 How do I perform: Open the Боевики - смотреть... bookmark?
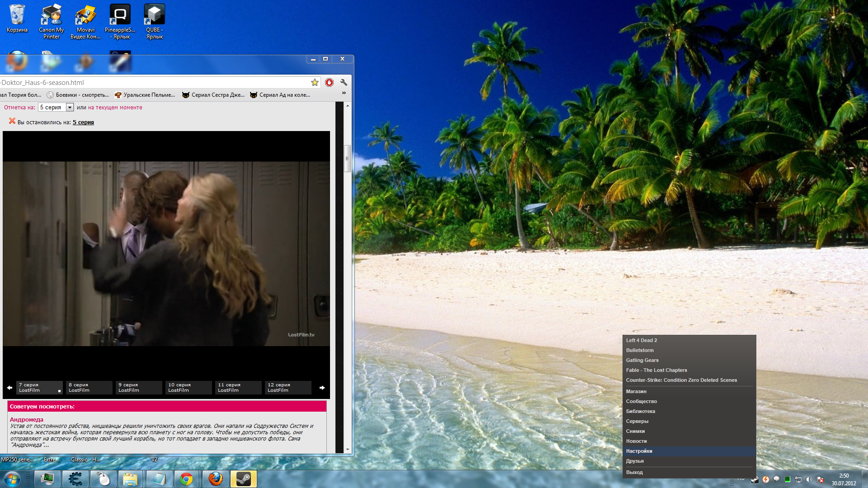click(78, 95)
